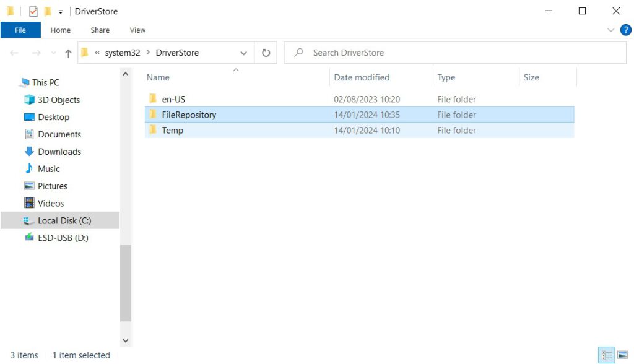Click the title bar folder icon
Viewport: 634px width, 364px height.
(x=11, y=11)
